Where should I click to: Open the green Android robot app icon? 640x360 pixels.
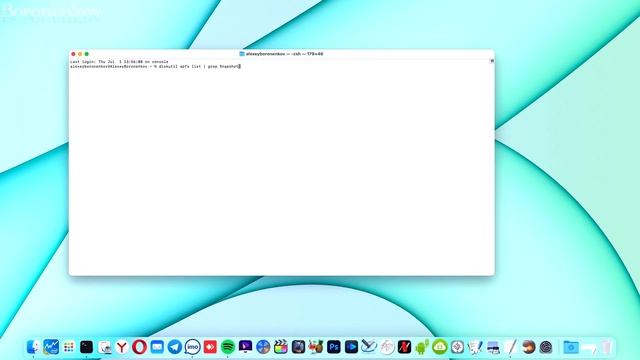pos(422,347)
